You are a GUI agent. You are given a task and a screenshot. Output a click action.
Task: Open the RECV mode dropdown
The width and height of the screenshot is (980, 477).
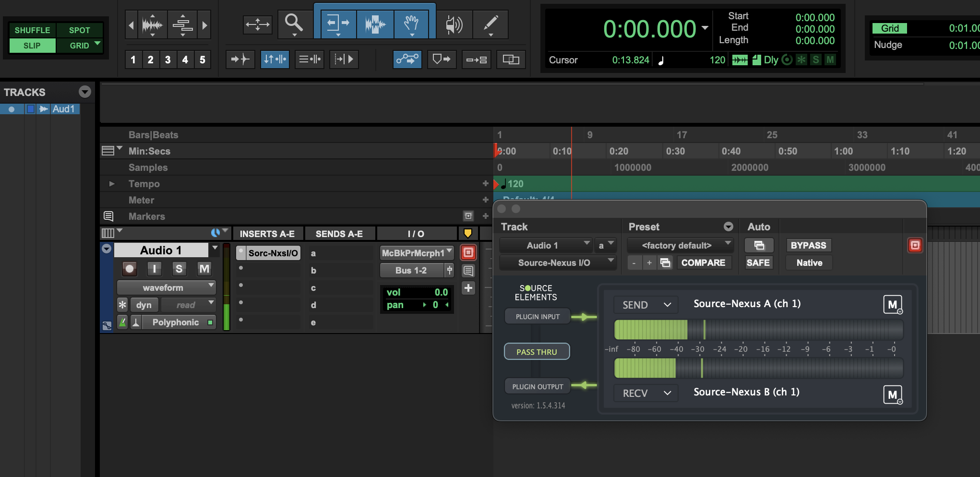(645, 393)
